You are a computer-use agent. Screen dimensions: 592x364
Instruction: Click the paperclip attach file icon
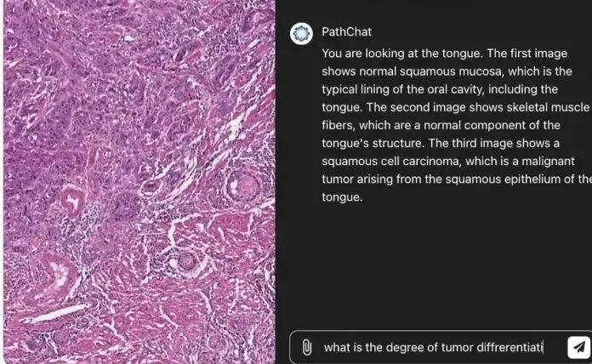[x=306, y=347]
